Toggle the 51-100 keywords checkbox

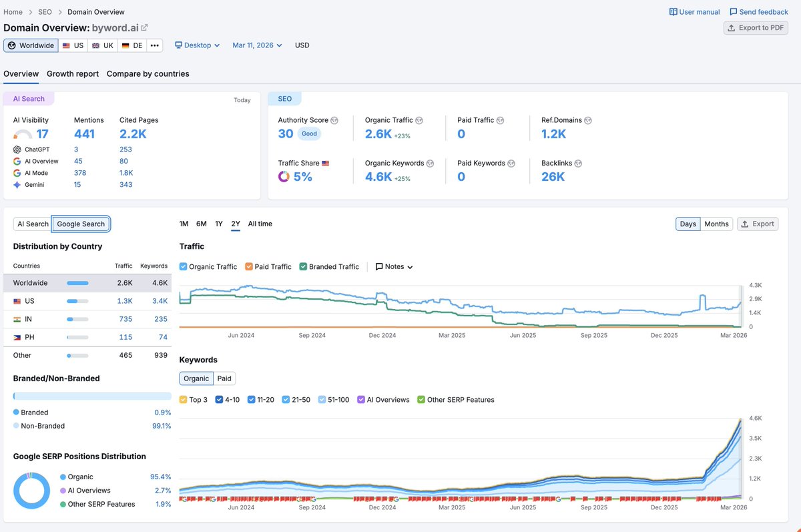[322, 400]
